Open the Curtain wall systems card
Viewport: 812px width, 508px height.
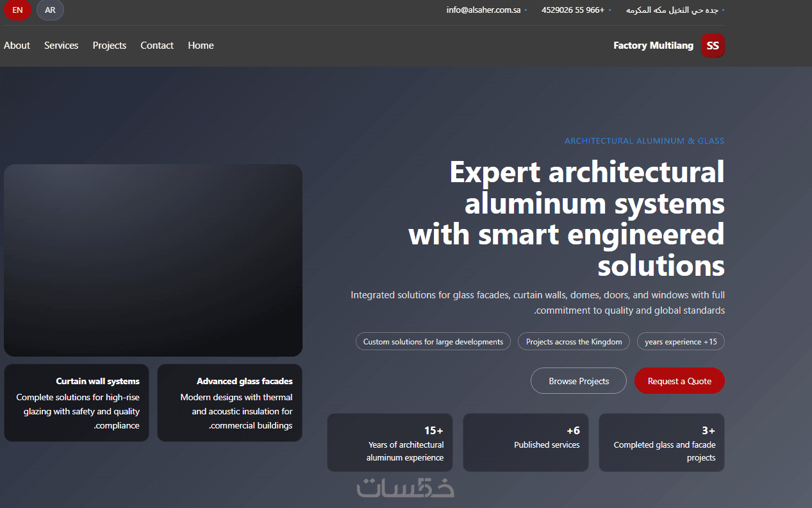click(76, 403)
